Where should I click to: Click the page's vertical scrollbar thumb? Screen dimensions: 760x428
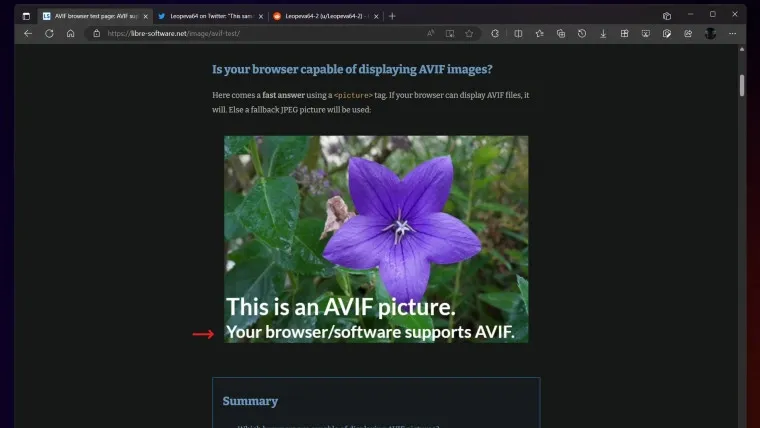click(742, 85)
